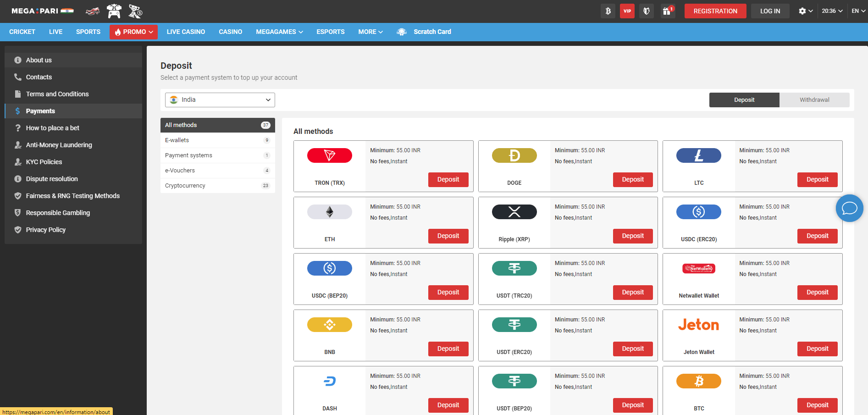Viewport: 868px width, 415px height.
Task: Click the ETH ethereum logo
Action: pos(330,212)
